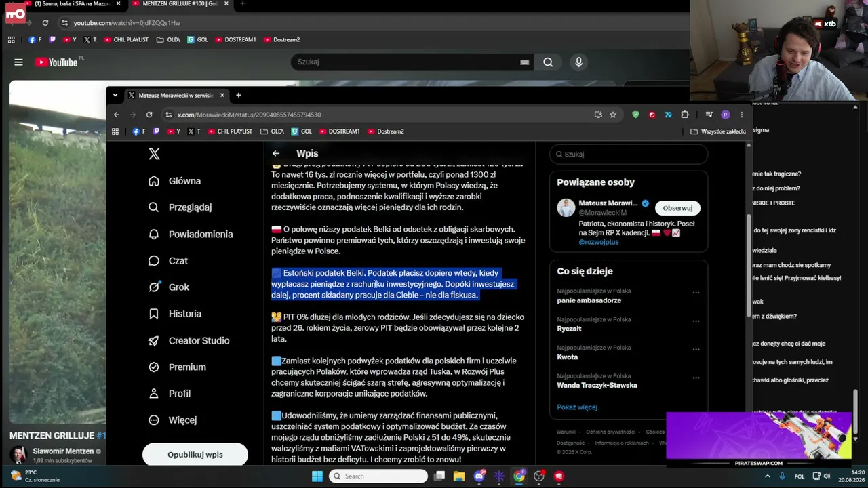Open site information for x.com
The image size is (868, 488).
click(168, 115)
